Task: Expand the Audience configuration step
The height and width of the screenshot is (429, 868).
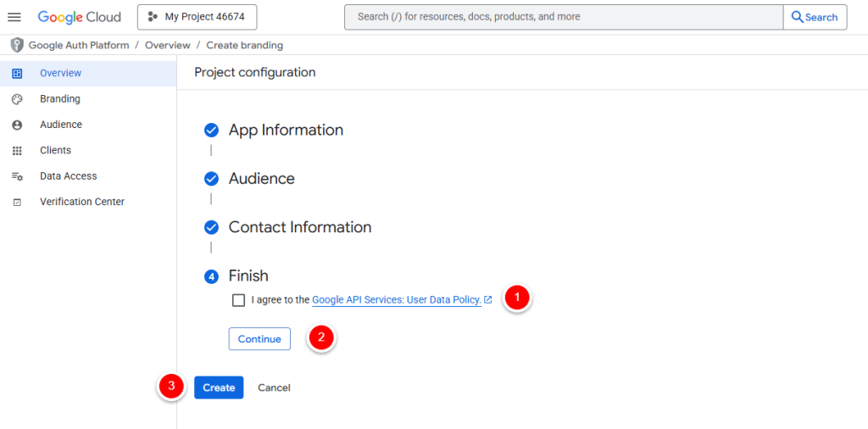Action: pos(261,179)
